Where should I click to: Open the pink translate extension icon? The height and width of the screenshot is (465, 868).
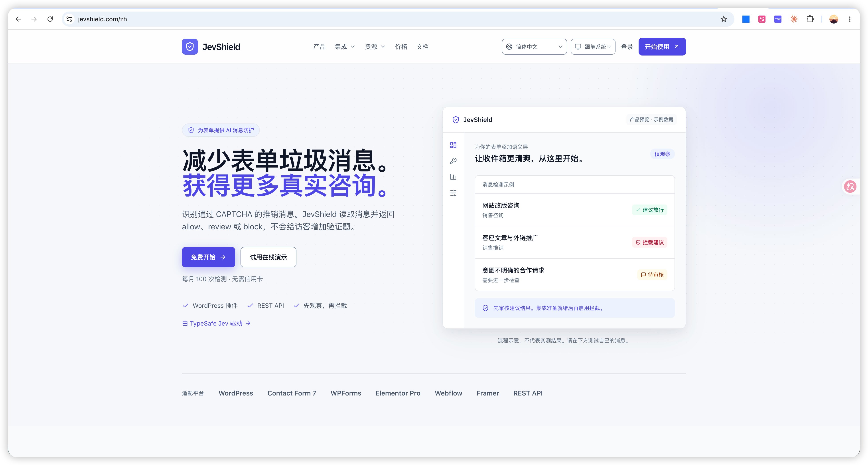click(762, 19)
